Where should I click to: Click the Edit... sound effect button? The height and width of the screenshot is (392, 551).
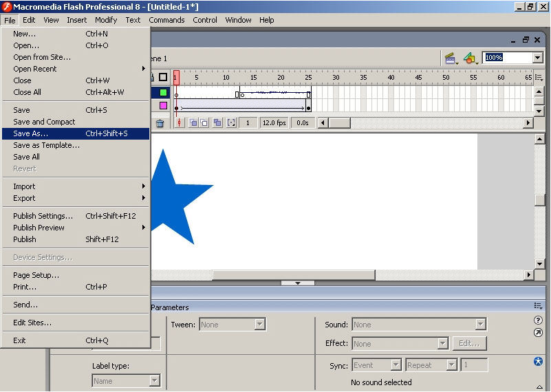[x=469, y=344]
